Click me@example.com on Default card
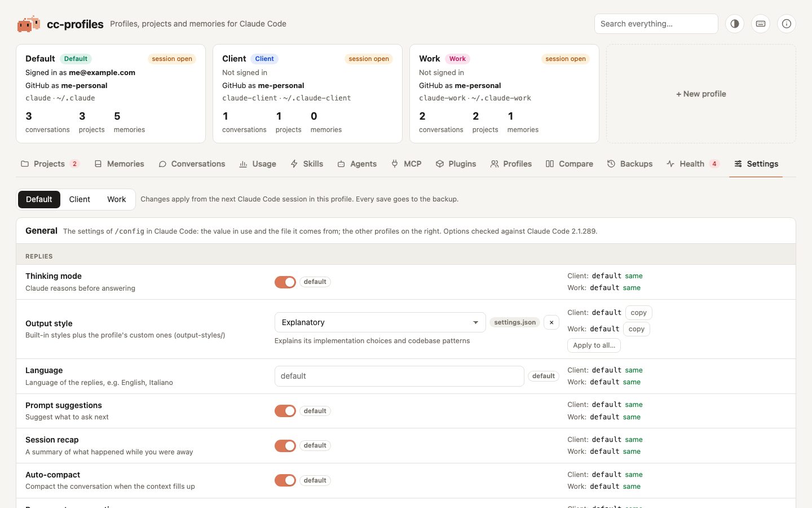812x508 pixels. point(102,72)
